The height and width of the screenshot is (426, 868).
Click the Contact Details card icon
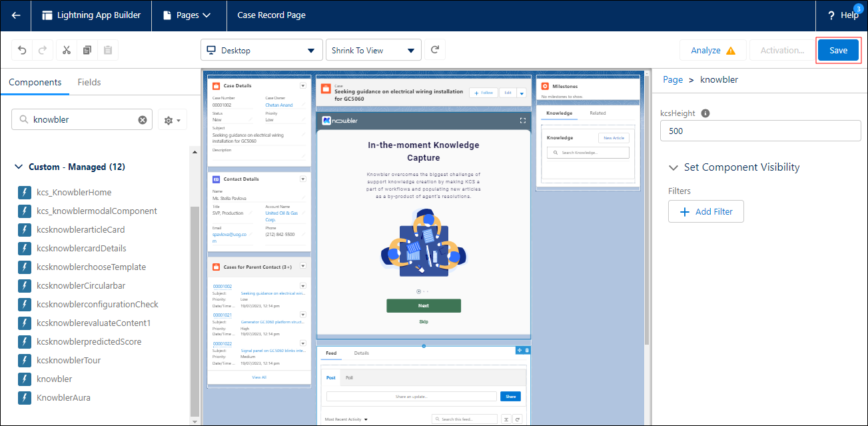click(x=216, y=179)
